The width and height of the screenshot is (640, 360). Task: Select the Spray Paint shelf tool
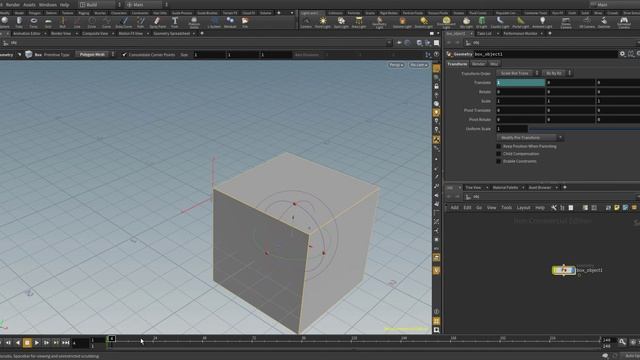pos(158,22)
